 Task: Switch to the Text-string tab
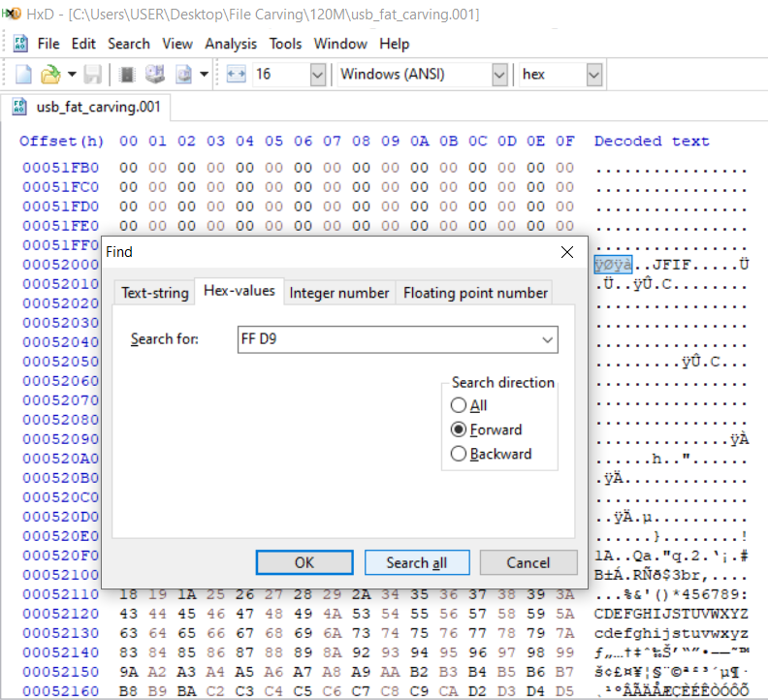(153, 292)
